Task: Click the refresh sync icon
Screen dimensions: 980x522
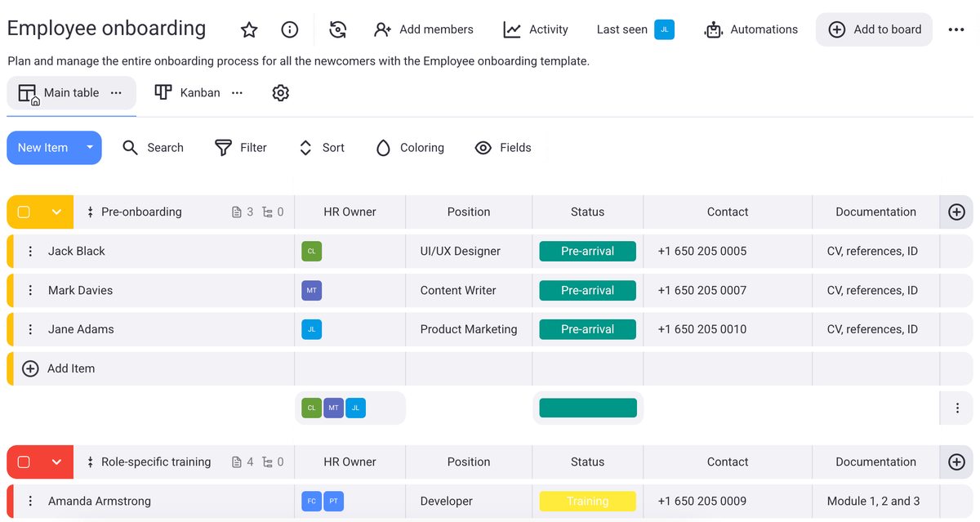Action: pos(337,30)
